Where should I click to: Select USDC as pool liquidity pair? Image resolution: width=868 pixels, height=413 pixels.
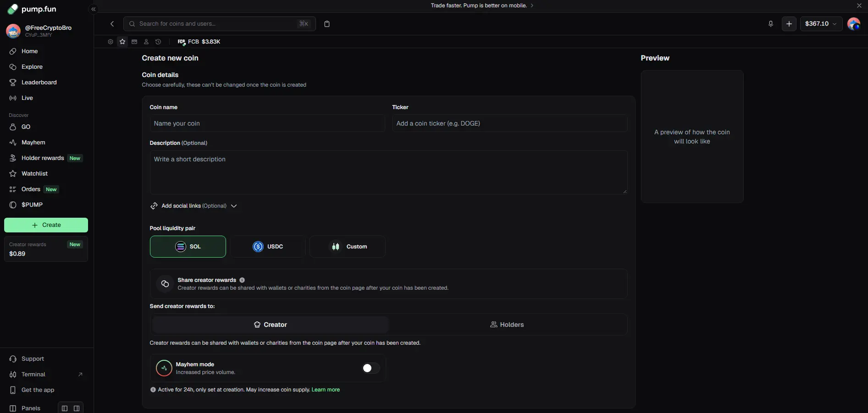tap(268, 247)
